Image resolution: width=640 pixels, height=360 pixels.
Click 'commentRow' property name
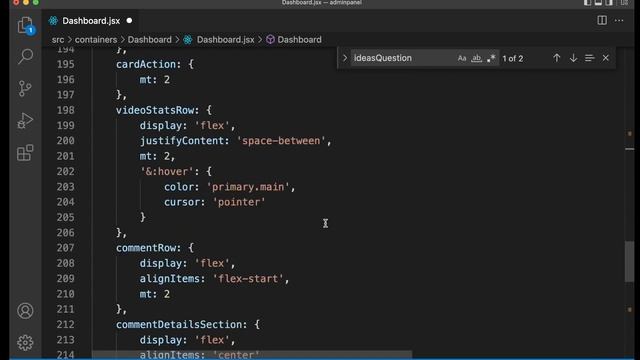click(x=146, y=248)
